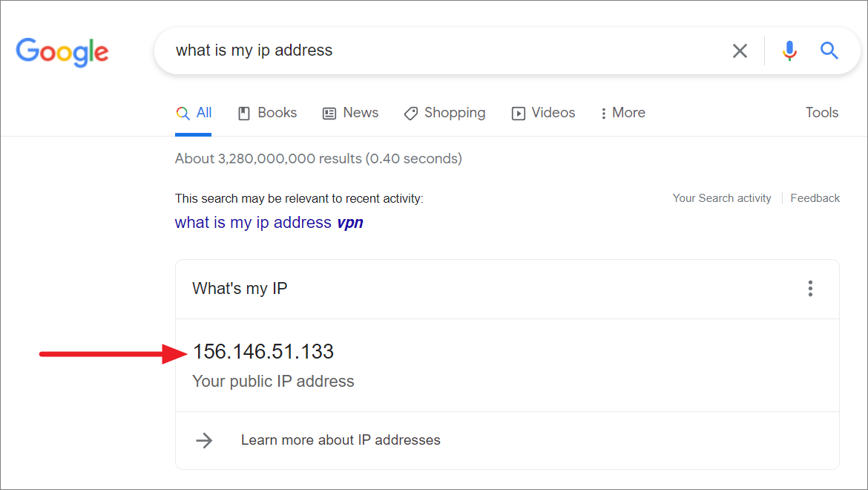The height and width of the screenshot is (490, 868).
Task: Open the three-dot menu on What's my IP card
Action: pyautogui.click(x=810, y=288)
